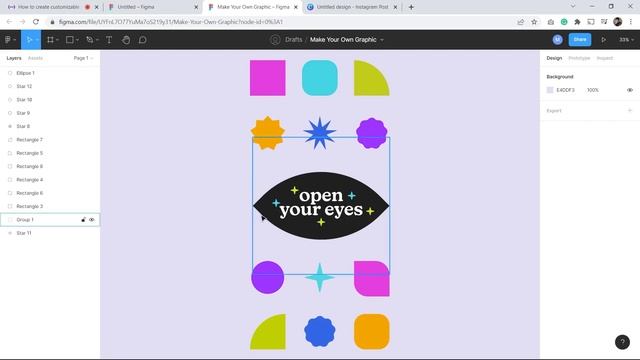Screen dimensions: 640x360
Task: Edit the 100% background opacity value
Action: [593, 90]
